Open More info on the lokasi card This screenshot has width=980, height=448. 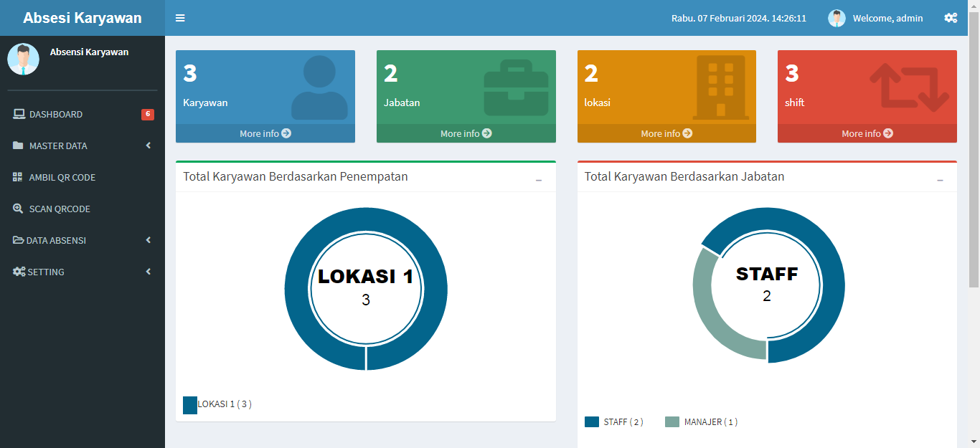coord(666,133)
